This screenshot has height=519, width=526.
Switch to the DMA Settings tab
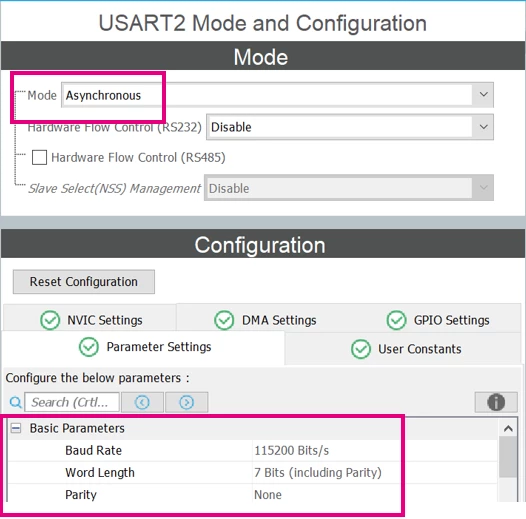pos(265,320)
